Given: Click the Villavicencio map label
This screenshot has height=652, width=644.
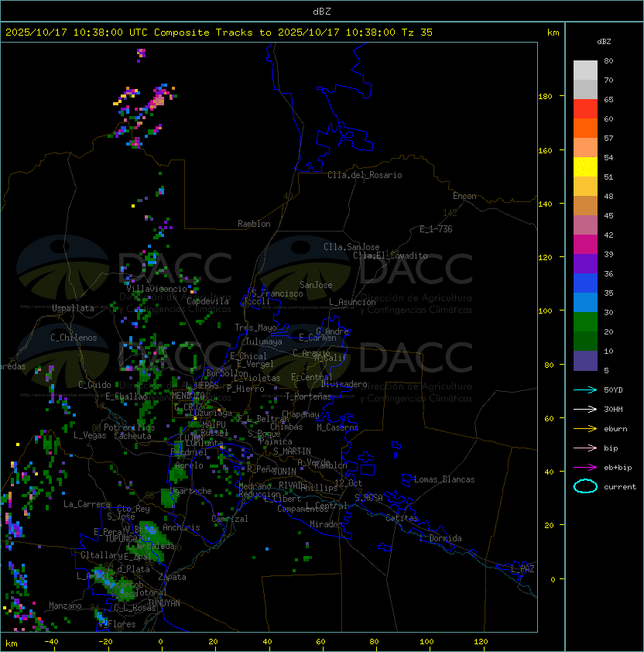Looking at the screenshot, I should click(x=156, y=289).
